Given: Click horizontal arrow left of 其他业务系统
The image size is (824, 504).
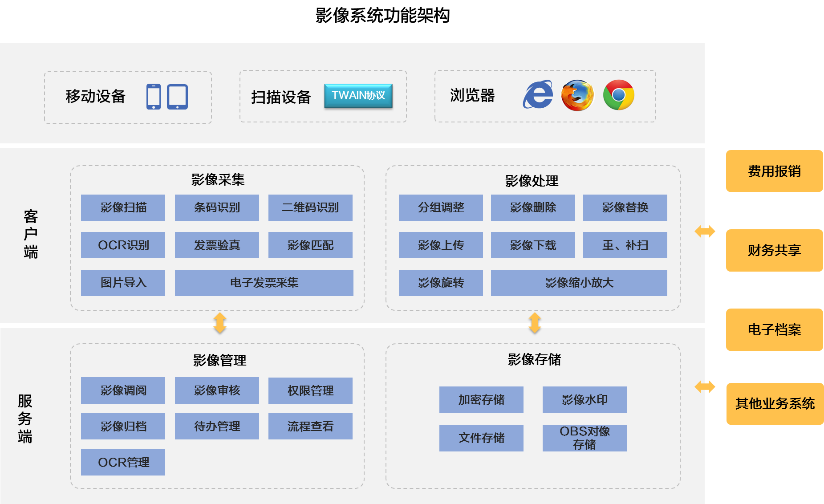Looking at the screenshot, I should coord(705,386).
